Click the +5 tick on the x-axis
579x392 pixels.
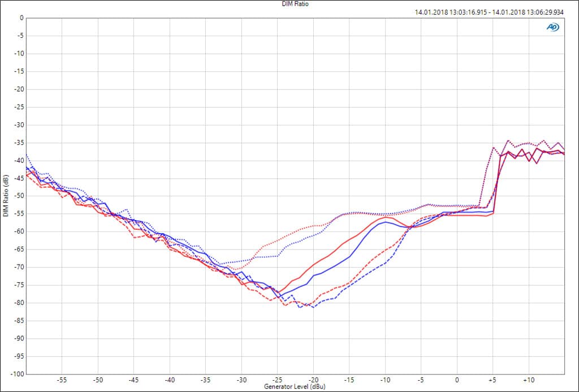point(492,380)
